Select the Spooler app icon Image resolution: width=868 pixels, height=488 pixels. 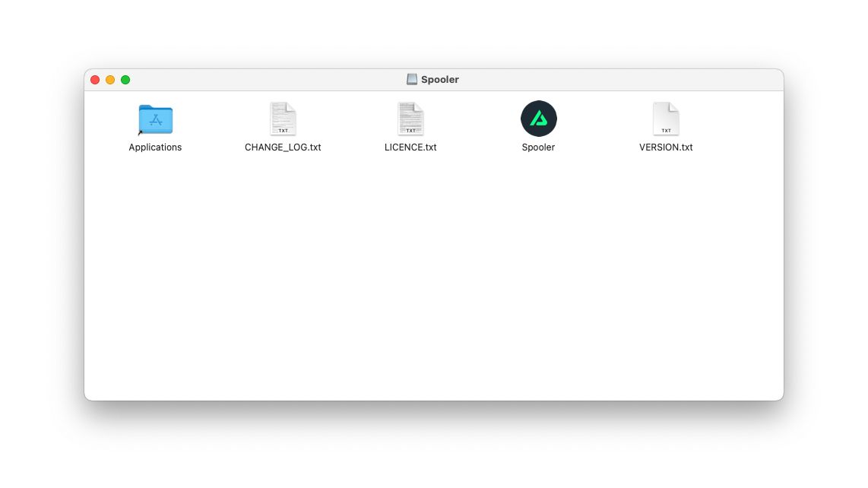[x=539, y=119]
